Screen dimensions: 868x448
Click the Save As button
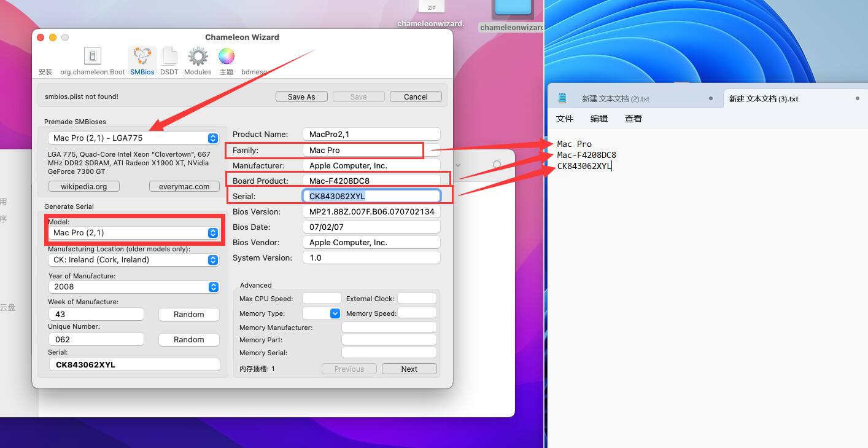[301, 96]
